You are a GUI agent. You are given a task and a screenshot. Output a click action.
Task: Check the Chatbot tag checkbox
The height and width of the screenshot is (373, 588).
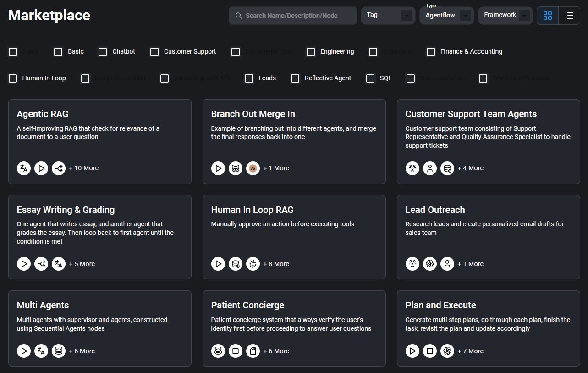[x=103, y=52]
